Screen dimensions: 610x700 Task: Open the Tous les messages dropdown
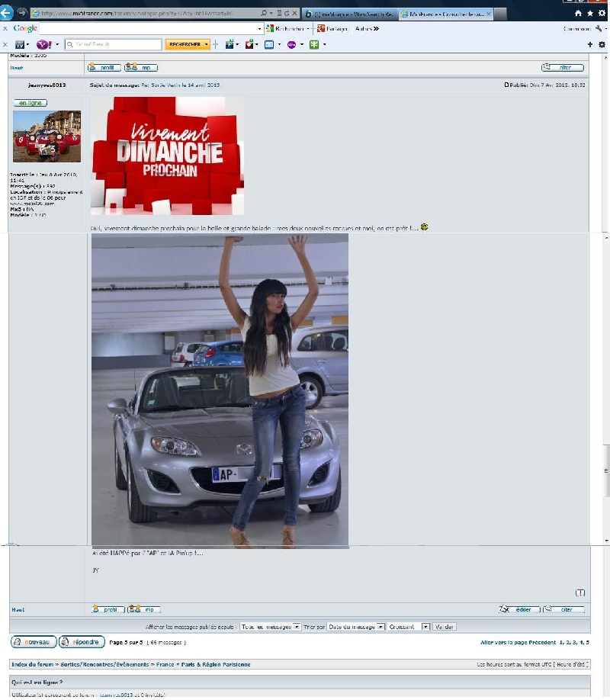pyautogui.click(x=270, y=627)
